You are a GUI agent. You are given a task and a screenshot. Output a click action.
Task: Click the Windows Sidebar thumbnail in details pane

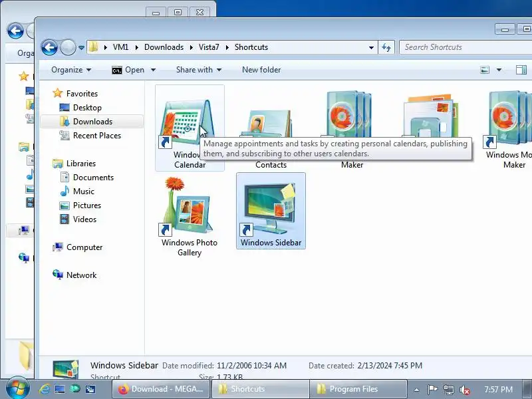(65, 369)
